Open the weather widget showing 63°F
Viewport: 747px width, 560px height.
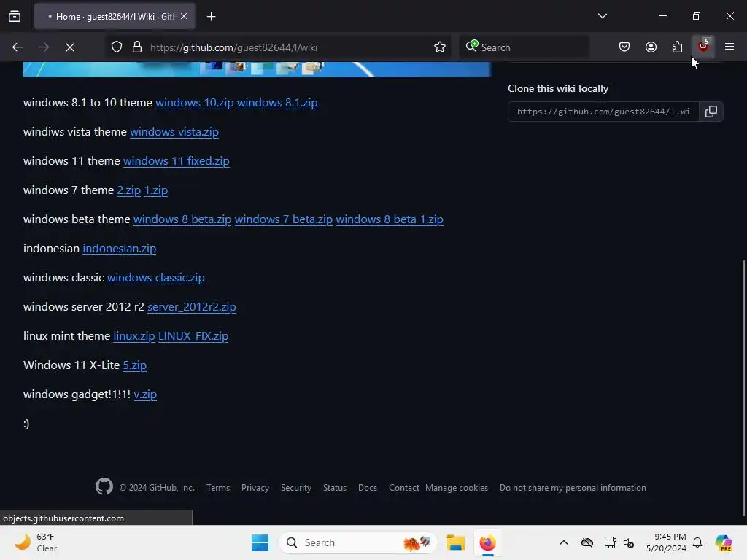click(x=36, y=542)
